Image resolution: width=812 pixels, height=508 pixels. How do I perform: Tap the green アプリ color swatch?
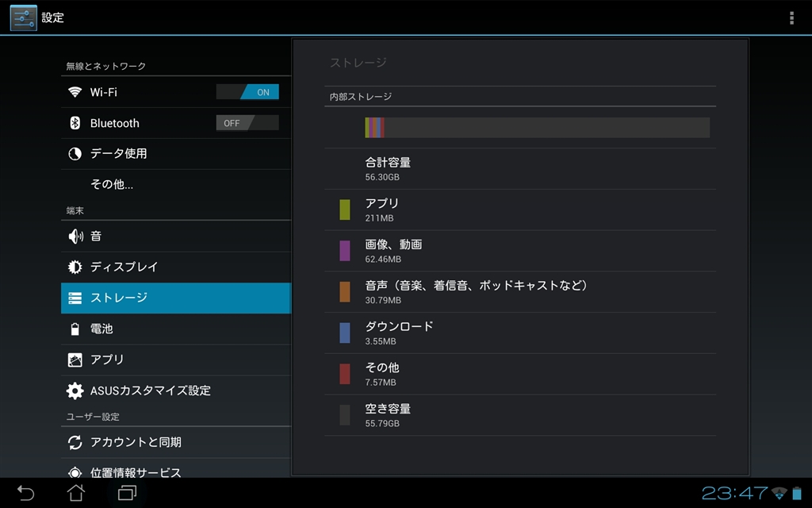[x=345, y=210]
